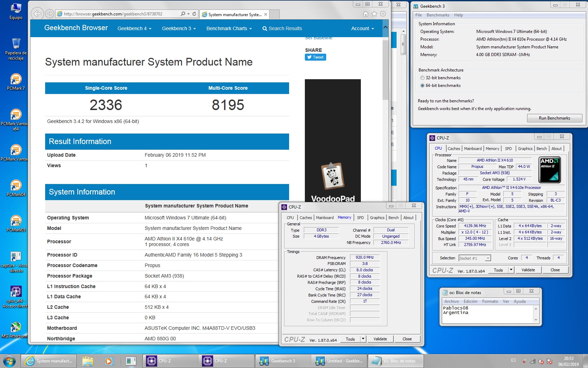Screen dimensions: 588x368
Task: Launch PCMark05 desktop shortcut
Action: 16,224
